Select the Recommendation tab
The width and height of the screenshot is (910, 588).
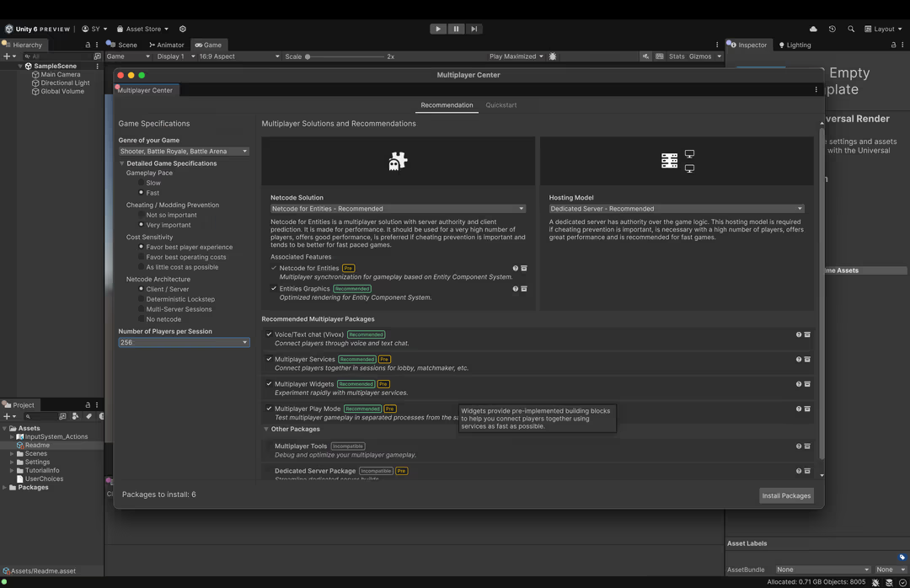447,105
